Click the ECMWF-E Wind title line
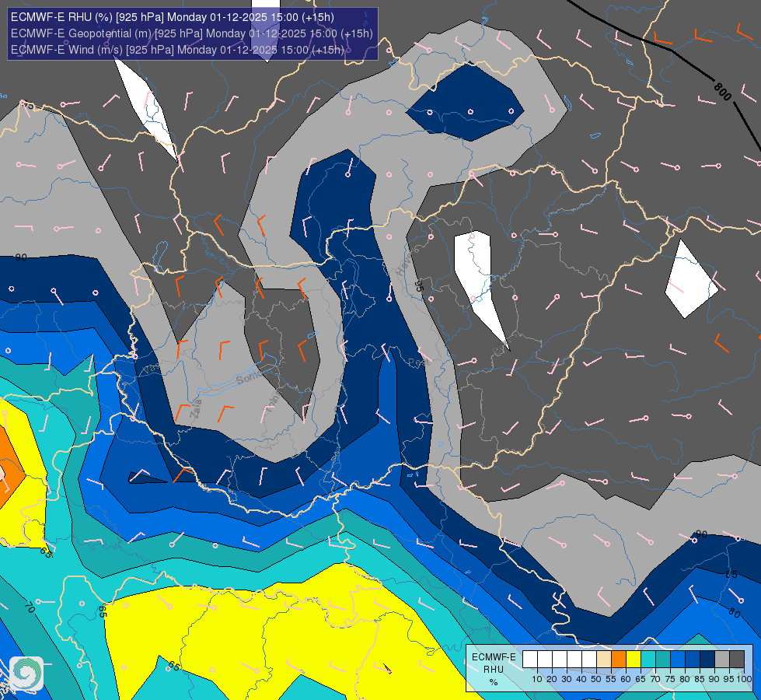The image size is (761, 700). (x=178, y=50)
